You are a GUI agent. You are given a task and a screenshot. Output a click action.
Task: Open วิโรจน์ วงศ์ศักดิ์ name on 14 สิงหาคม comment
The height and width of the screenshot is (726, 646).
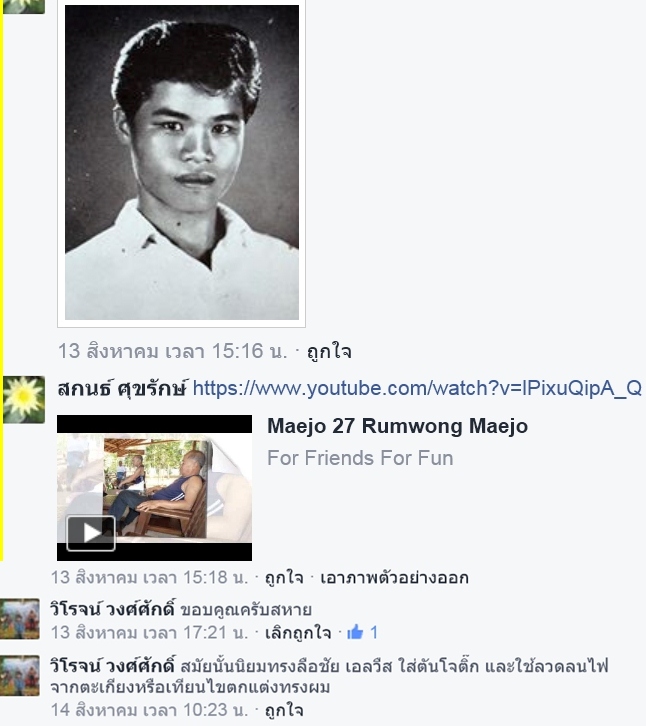coord(113,666)
